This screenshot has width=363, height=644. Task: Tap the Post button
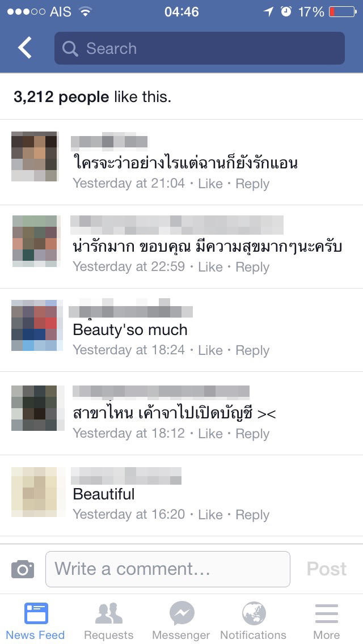[326, 569]
